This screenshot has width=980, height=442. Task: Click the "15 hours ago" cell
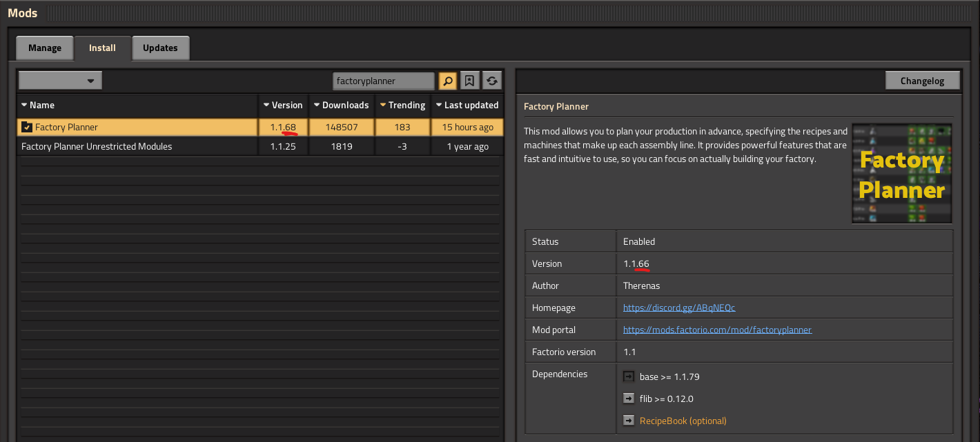[x=467, y=127]
